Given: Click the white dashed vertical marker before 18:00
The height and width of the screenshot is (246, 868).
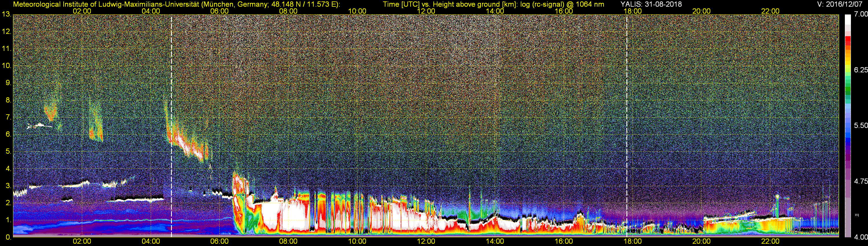Looking at the screenshot, I should tap(627, 126).
